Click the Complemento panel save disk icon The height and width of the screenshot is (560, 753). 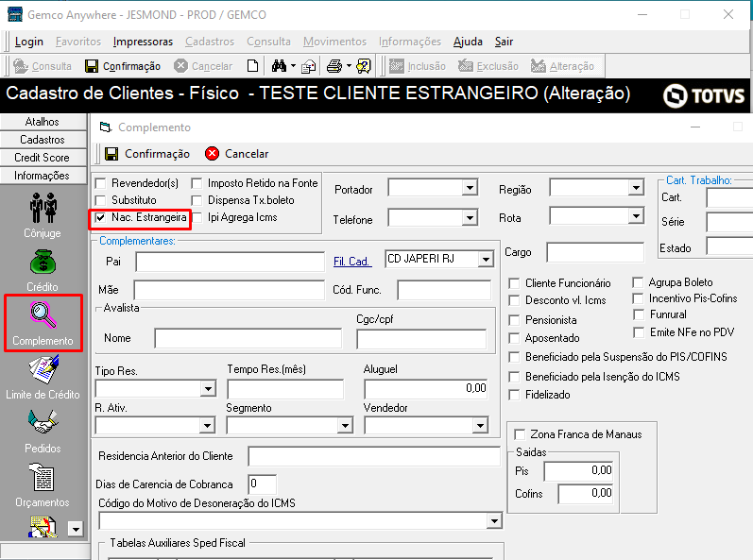(111, 154)
